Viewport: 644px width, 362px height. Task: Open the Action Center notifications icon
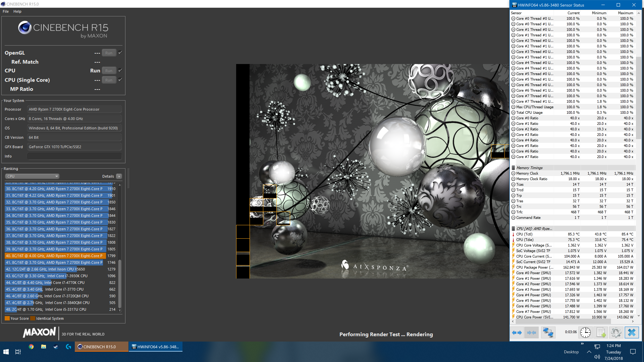pos(633,352)
